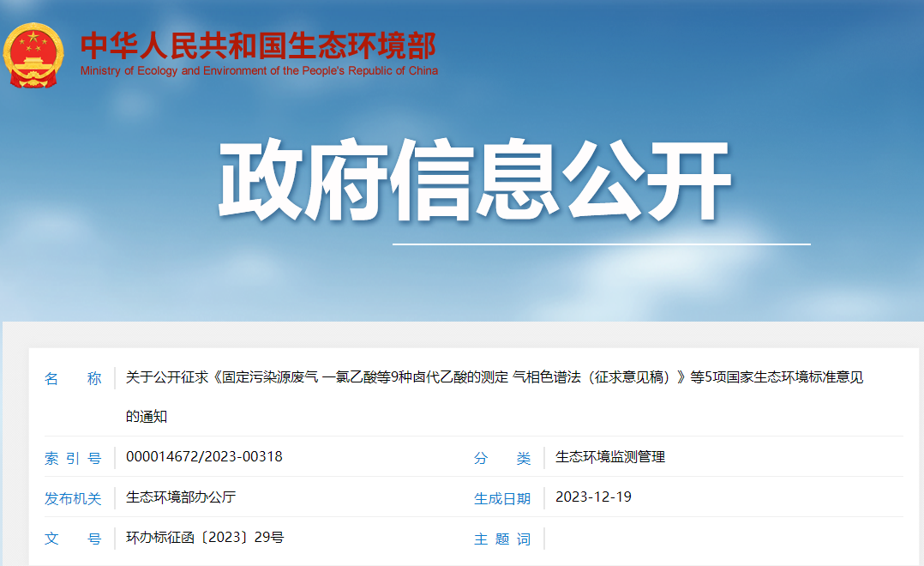924x566 pixels.
Task: Select the date 2023-12-19
Action: [x=592, y=498]
